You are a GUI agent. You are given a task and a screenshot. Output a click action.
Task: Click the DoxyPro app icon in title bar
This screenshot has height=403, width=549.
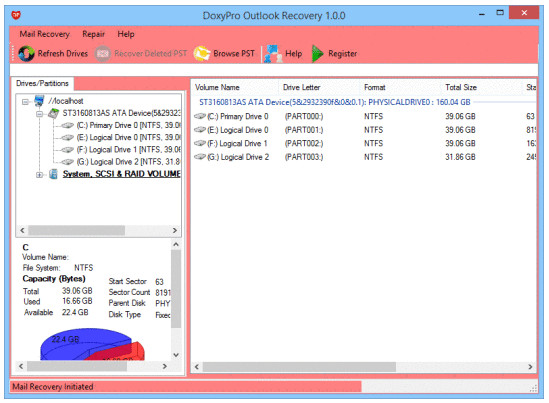tap(16, 15)
